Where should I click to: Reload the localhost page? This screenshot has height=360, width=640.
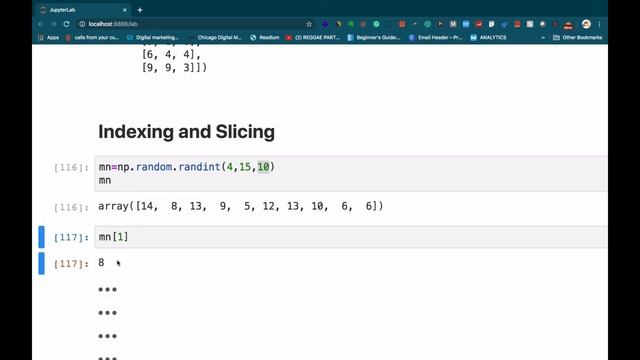click(66, 24)
